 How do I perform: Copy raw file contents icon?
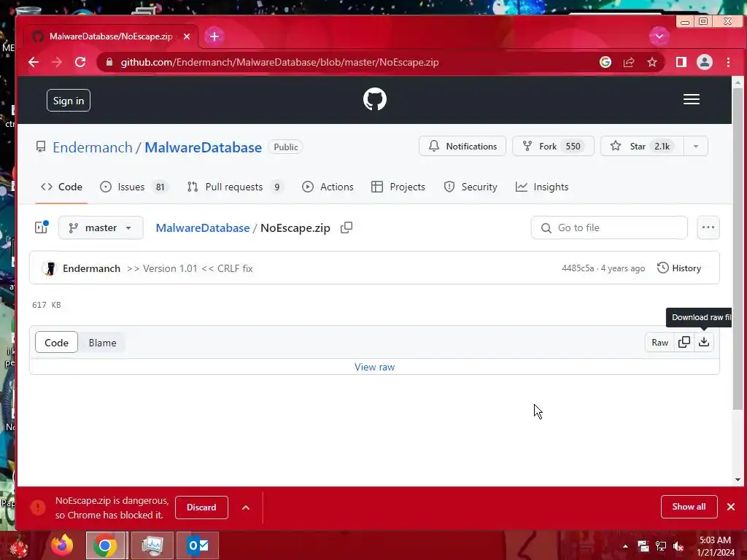(684, 342)
